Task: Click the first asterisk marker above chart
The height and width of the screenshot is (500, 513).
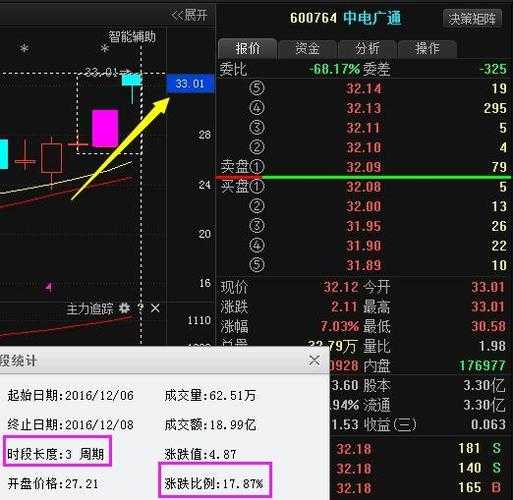Action: (24, 49)
